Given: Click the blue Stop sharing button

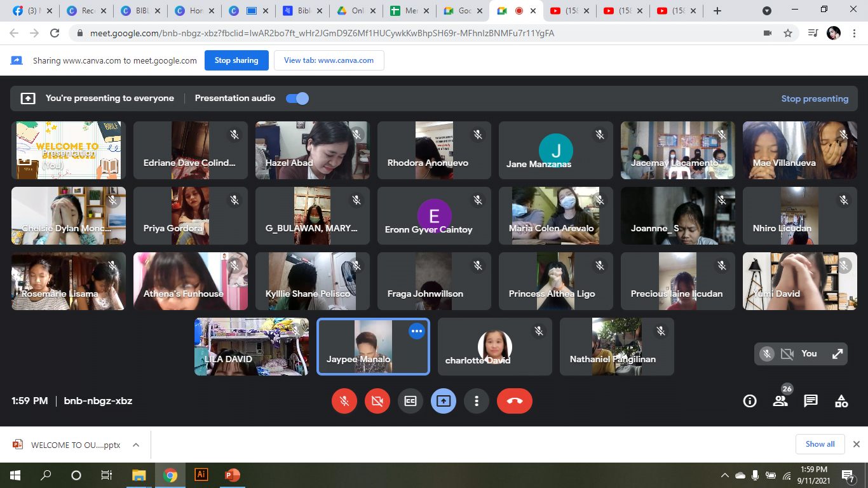Looking at the screenshot, I should (x=236, y=60).
